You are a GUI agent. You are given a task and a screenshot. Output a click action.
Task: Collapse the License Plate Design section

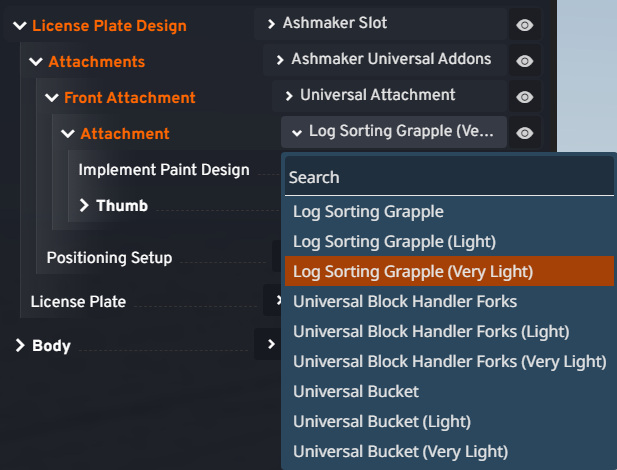(19, 26)
